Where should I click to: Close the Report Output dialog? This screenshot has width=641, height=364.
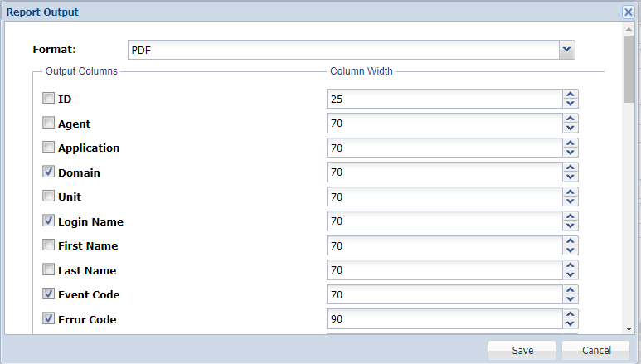629,12
